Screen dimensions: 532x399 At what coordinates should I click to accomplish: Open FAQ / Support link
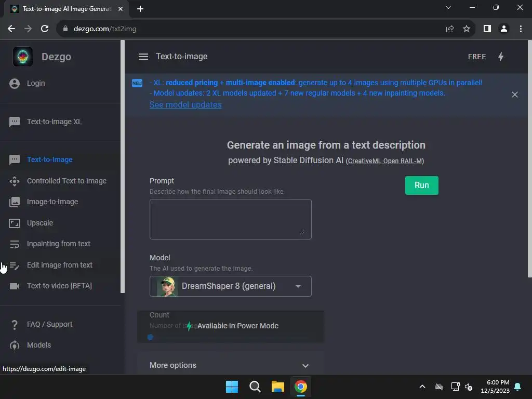pos(49,324)
